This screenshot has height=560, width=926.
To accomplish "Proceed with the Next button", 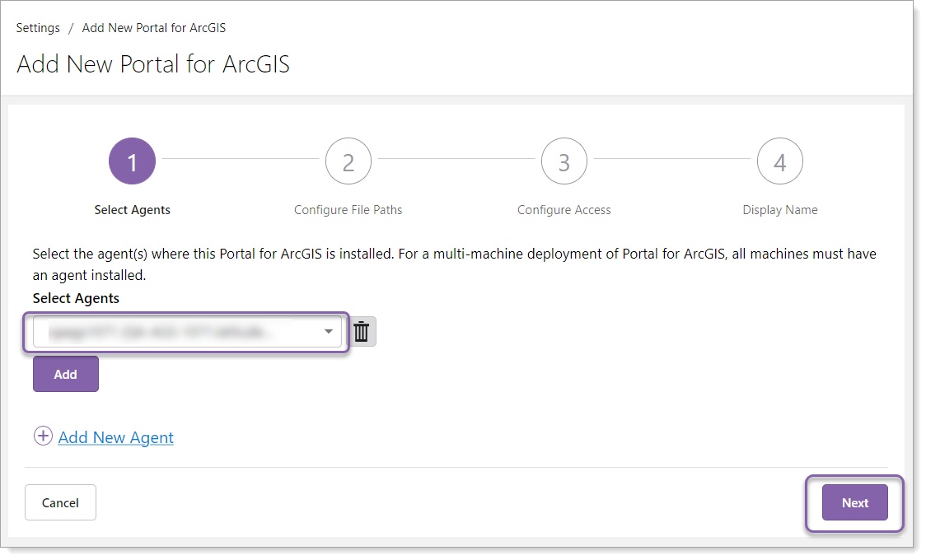I will [855, 502].
